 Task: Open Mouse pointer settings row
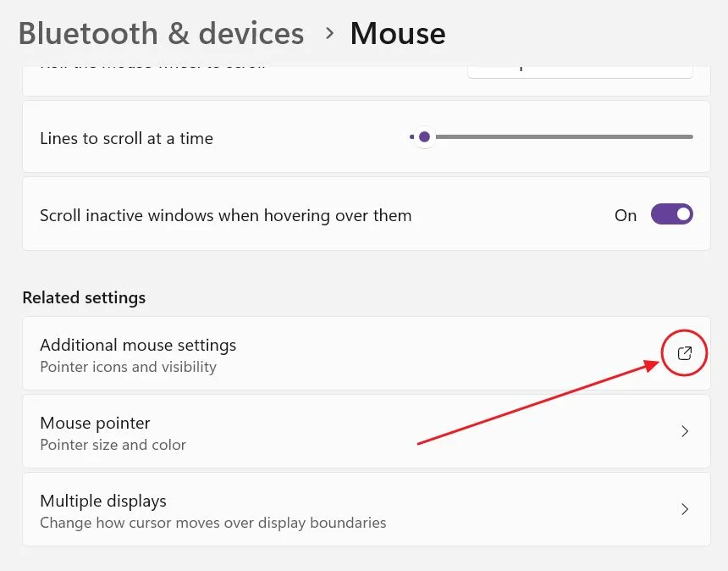(x=367, y=431)
